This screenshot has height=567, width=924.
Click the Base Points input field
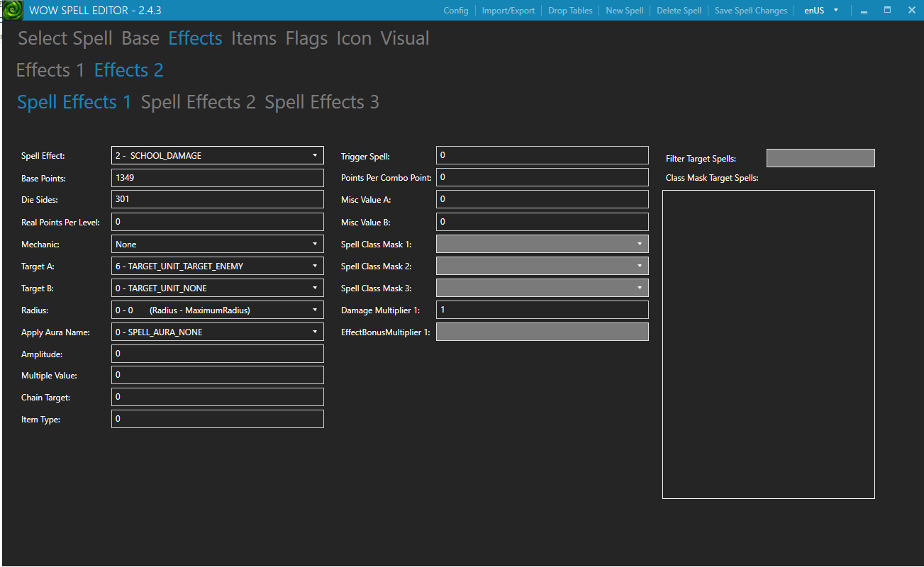(x=216, y=177)
